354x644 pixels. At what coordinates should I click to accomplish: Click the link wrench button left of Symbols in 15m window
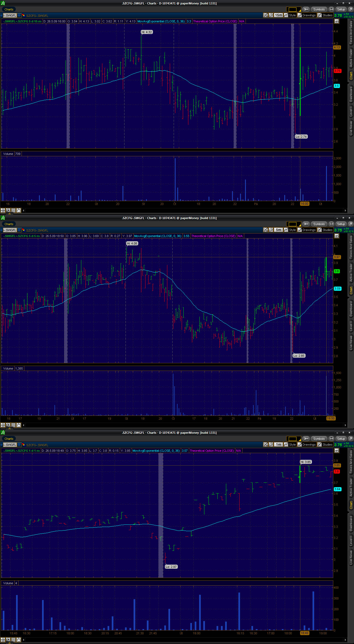click(306, 9)
